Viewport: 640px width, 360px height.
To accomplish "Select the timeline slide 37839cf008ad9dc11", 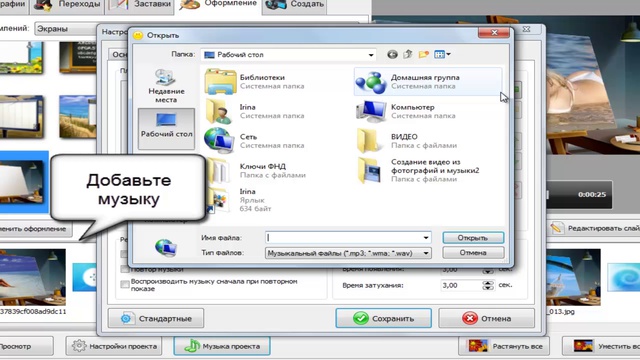I will coord(33,278).
